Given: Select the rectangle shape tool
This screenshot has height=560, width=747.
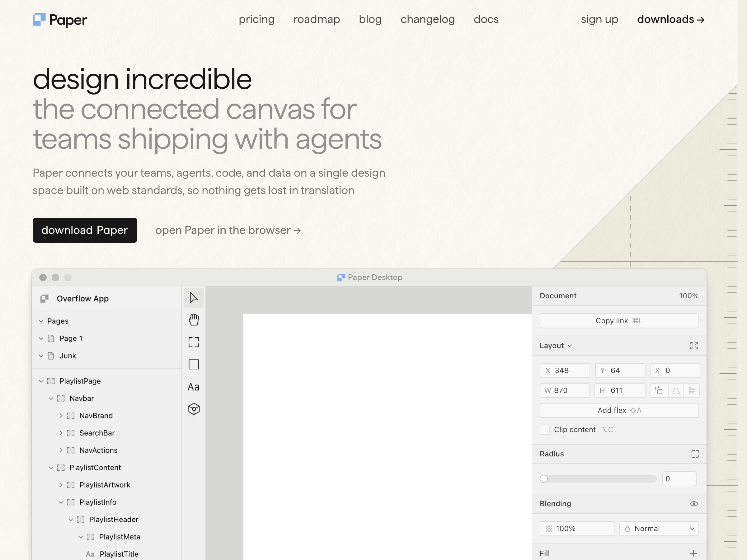Looking at the screenshot, I should point(194,364).
